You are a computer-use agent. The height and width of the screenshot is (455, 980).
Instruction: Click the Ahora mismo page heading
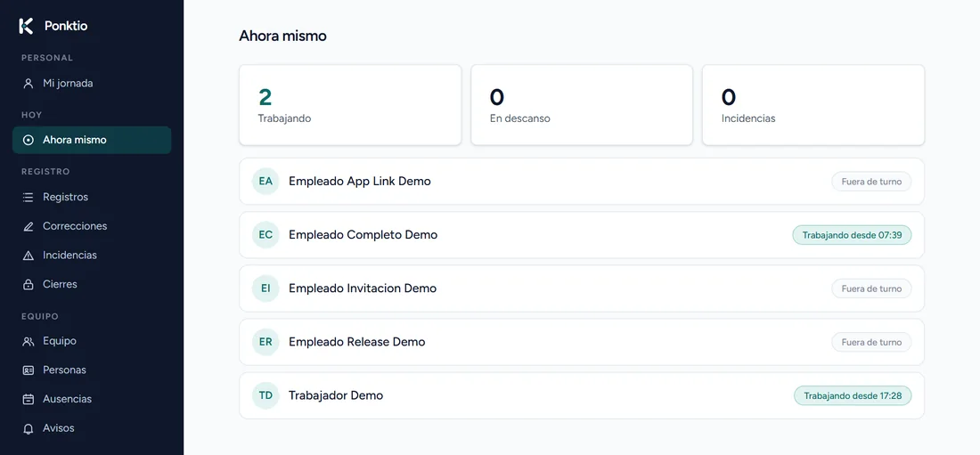pyautogui.click(x=282, y=37)
